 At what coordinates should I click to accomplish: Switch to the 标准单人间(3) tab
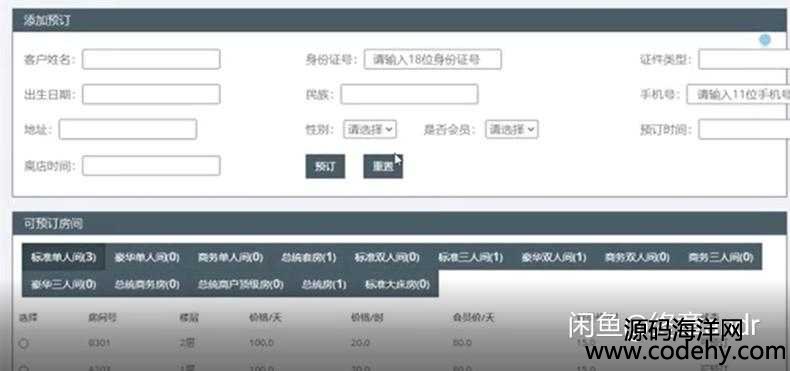(63, 257)
